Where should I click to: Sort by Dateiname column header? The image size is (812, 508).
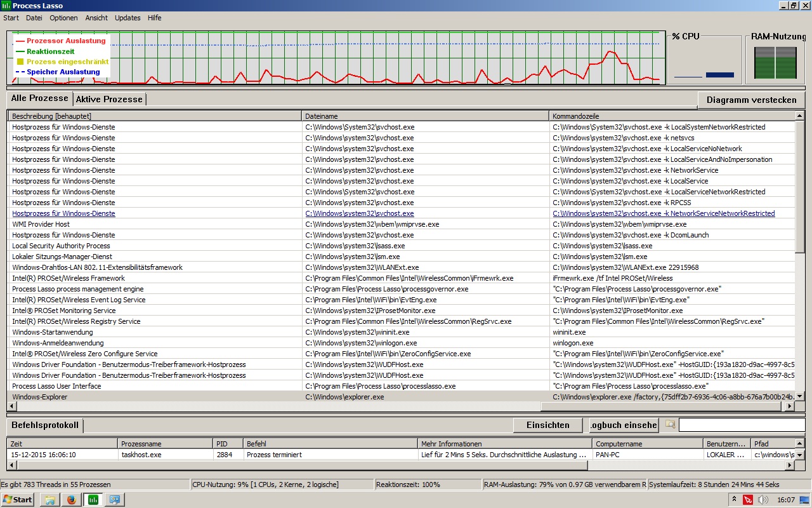[x=425, y=116]
